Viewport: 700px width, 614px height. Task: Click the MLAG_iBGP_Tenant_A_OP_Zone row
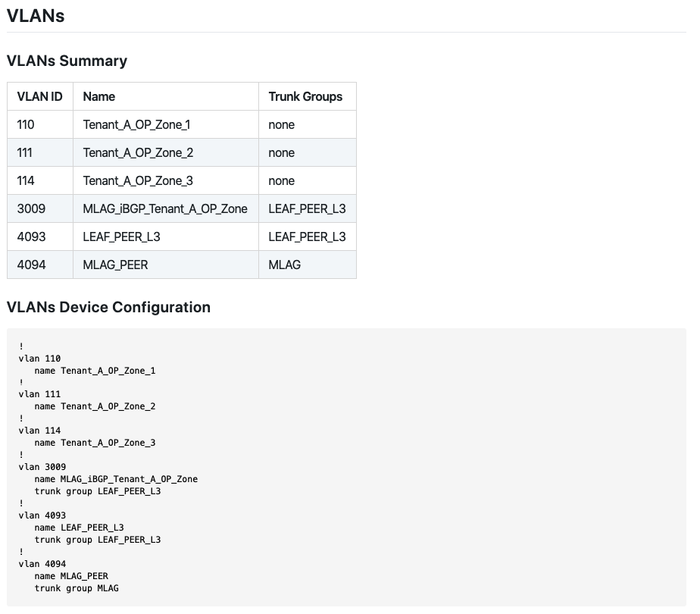click(x=164, y=208)
